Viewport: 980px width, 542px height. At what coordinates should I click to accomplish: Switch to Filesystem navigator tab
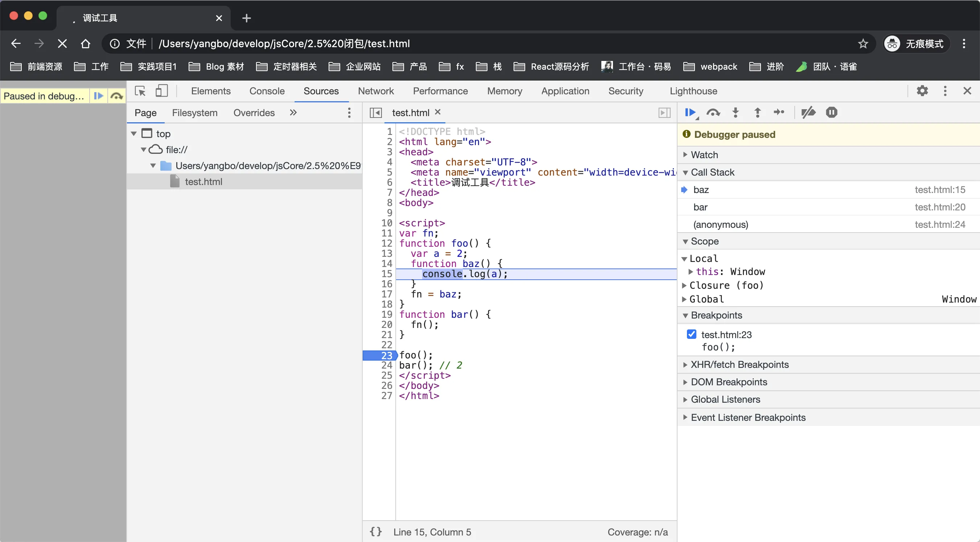pyautogui.click(x=194, y=113)
